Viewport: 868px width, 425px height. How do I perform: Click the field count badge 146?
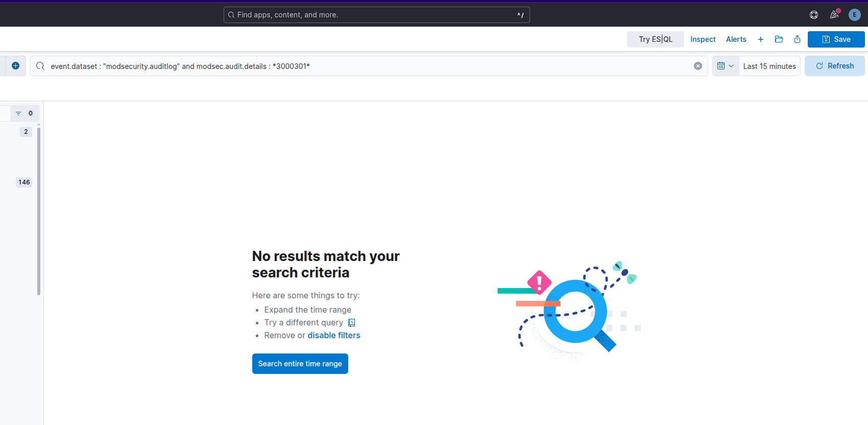coord(24,182)
